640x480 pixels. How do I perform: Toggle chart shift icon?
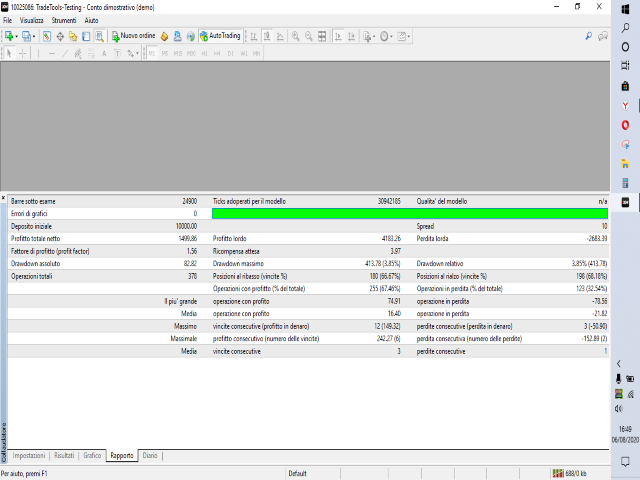(351, 36)
